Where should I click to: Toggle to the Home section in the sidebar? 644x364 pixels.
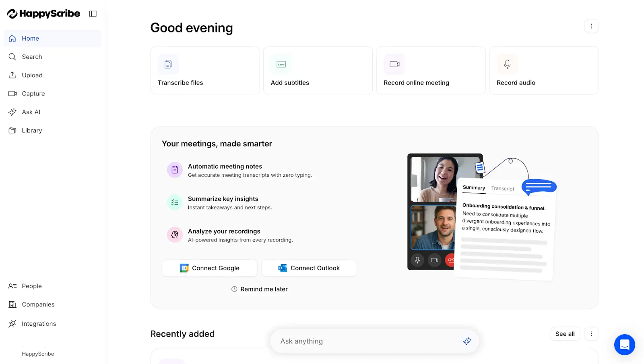point(30,38)
